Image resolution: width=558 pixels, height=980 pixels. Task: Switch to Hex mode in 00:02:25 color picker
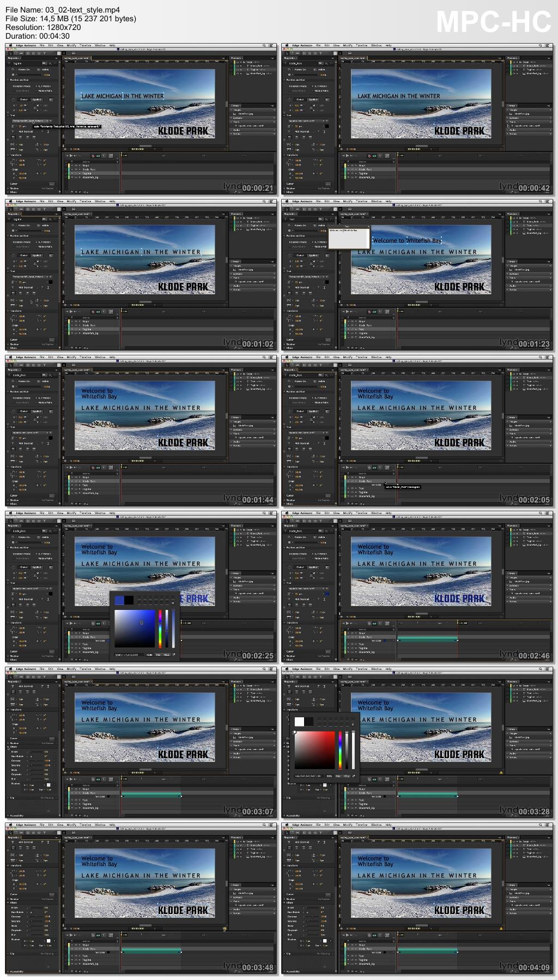[158, 655]
